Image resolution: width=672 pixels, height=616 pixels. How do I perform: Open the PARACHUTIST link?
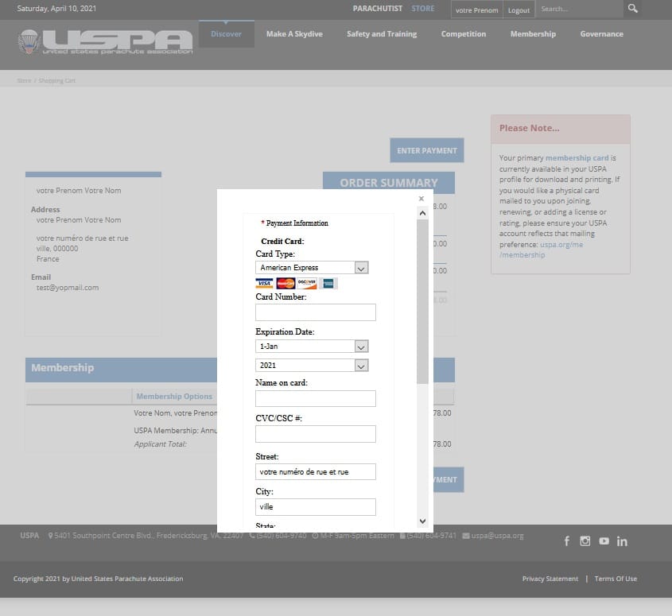(x=377, y=9)
